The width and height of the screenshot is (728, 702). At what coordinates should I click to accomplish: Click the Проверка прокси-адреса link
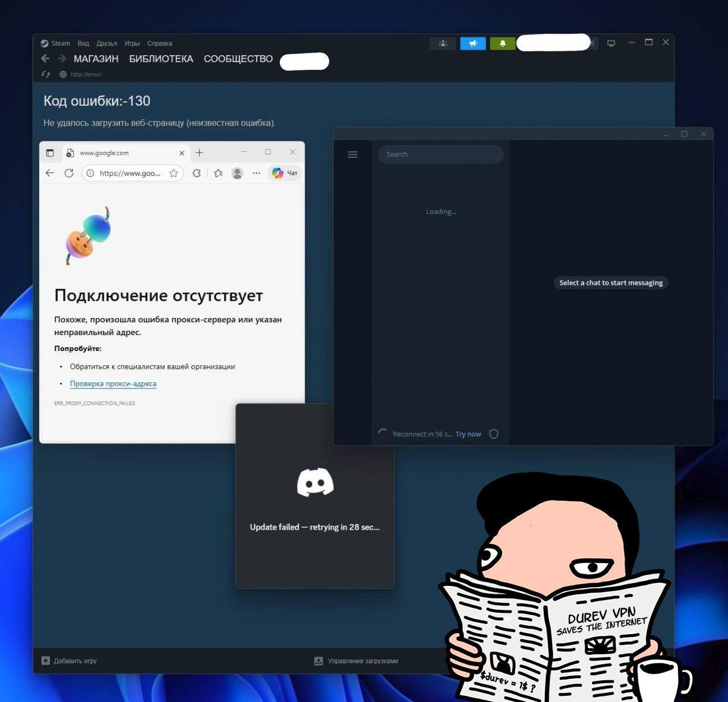point(113,383)
